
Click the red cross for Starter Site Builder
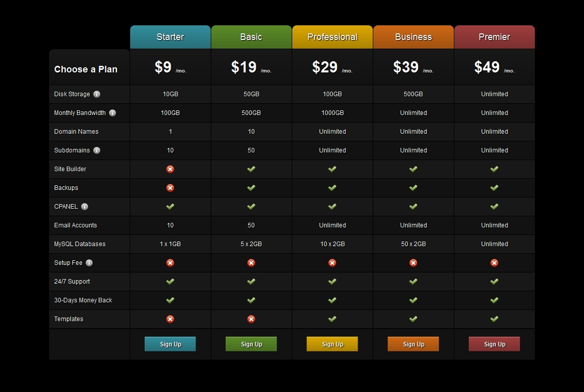(170, 169)
